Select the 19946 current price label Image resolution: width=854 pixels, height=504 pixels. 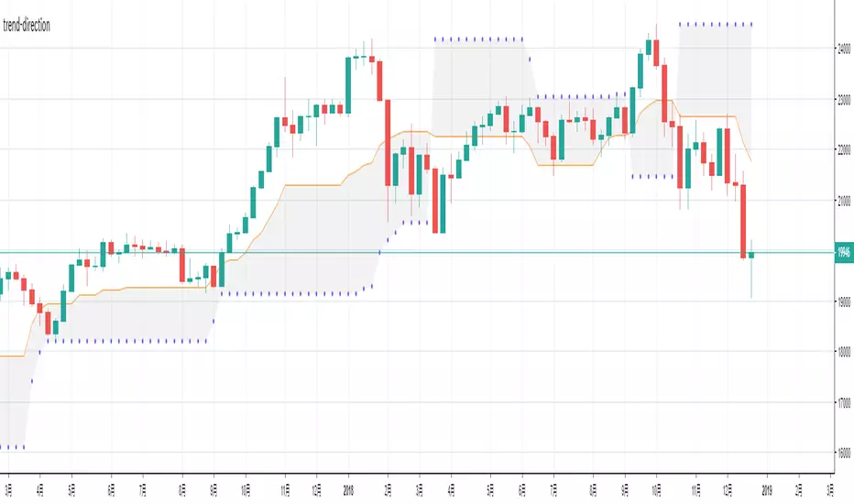point(843,253)
